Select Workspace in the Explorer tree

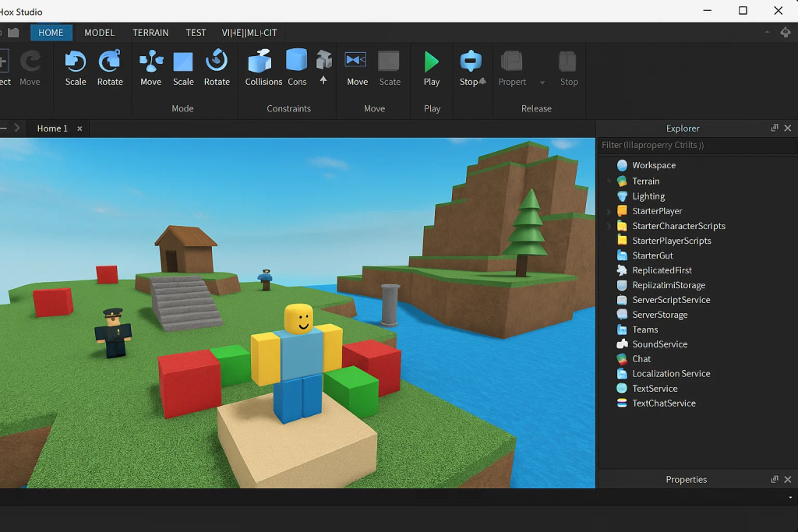point(654,165)
